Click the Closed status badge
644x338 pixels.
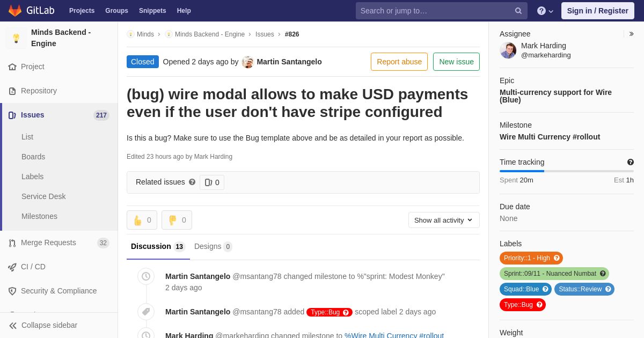point(143,62)
